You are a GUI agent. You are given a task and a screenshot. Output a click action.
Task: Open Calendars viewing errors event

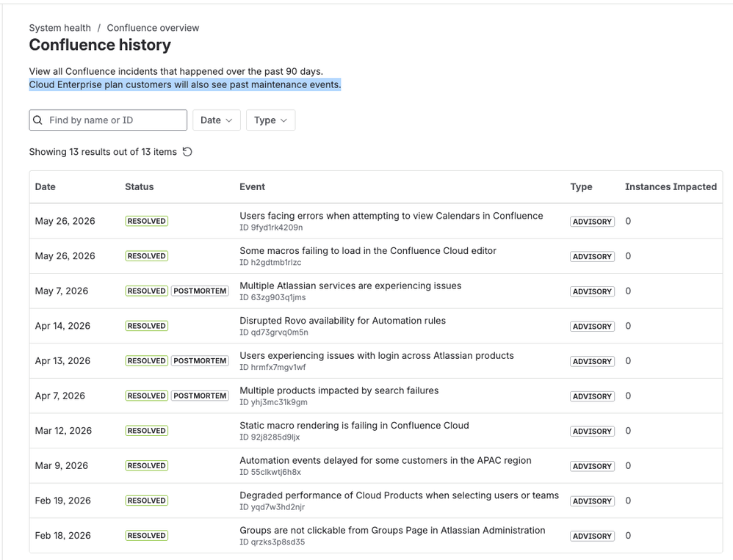[x=391, y=216]
